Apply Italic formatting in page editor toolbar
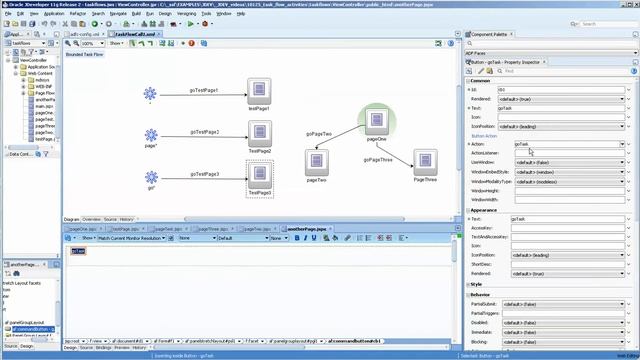640x360 pixels. 305,238
